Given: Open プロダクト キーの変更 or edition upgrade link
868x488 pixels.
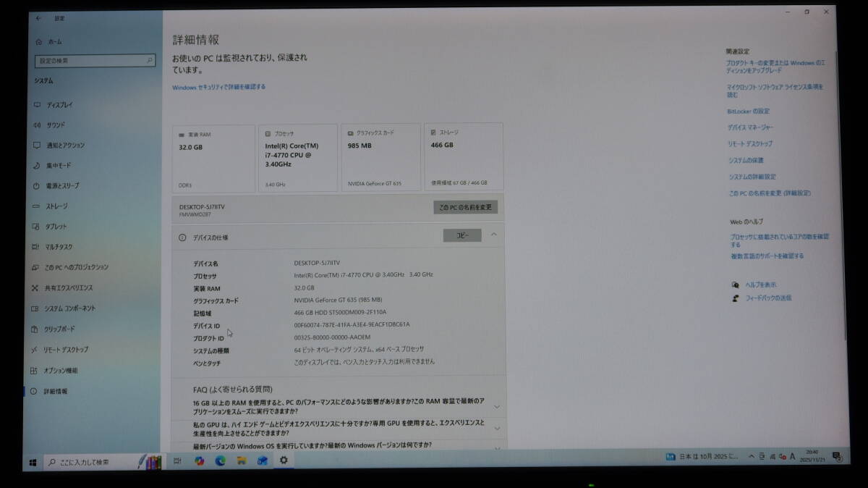Looking at the screenshot, I should pos(775,67).
